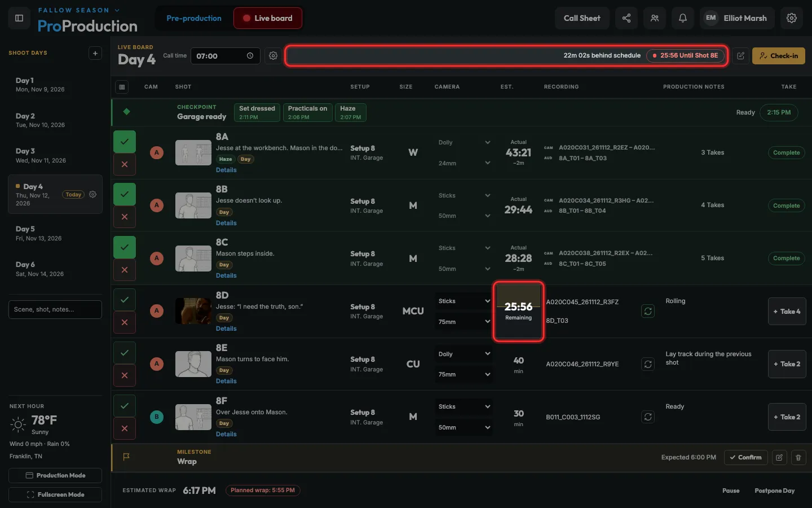Screen dimensions: 812x508
Task: Refresh recording clip for shot 8E
Action: 648,364
